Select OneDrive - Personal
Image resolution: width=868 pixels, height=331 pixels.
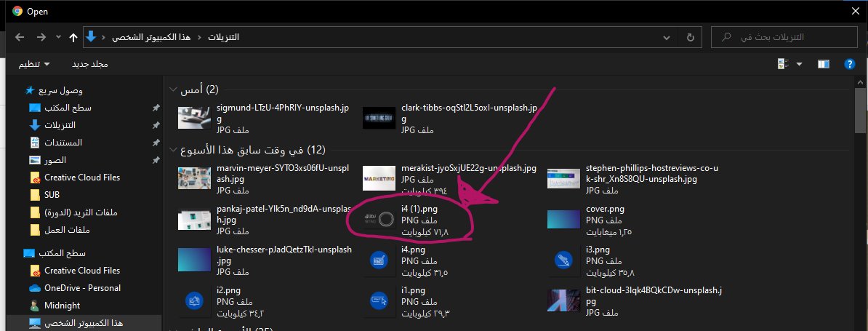coord(75,288)
